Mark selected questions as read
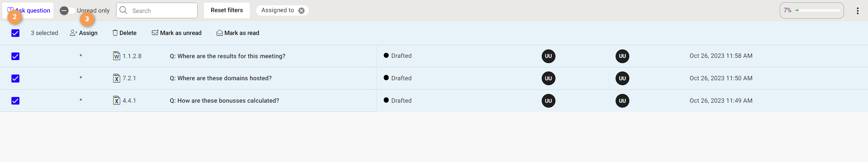The width and height of the screenshot is (868, 162). point(238,33)
